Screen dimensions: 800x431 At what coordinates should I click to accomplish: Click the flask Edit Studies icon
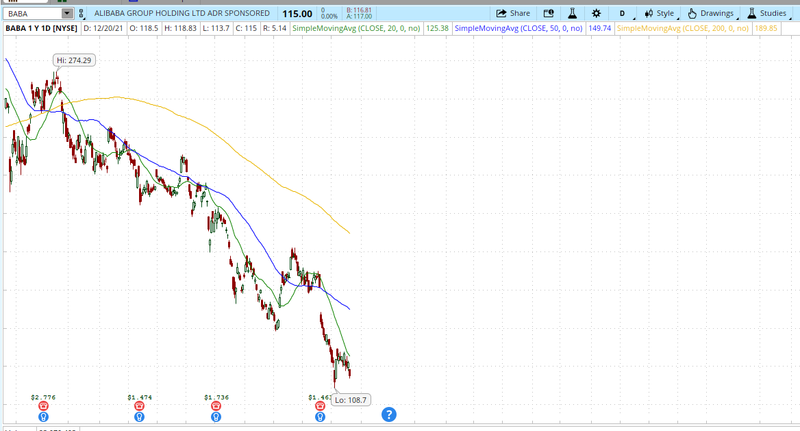point(572,13)
